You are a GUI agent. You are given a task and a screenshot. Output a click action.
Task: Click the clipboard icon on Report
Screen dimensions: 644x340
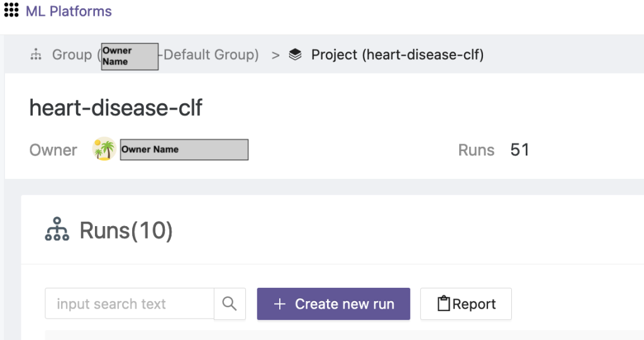tap(443, 303)
